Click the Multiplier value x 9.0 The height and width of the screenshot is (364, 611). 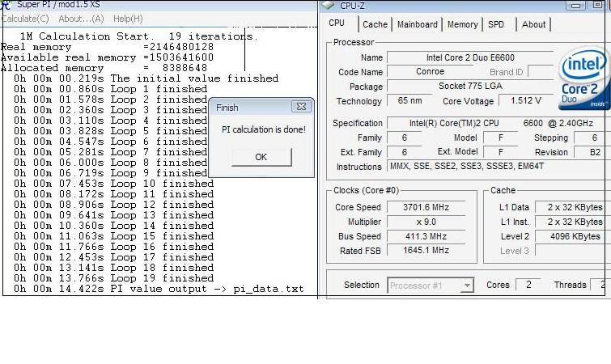[x=426, y=222]
